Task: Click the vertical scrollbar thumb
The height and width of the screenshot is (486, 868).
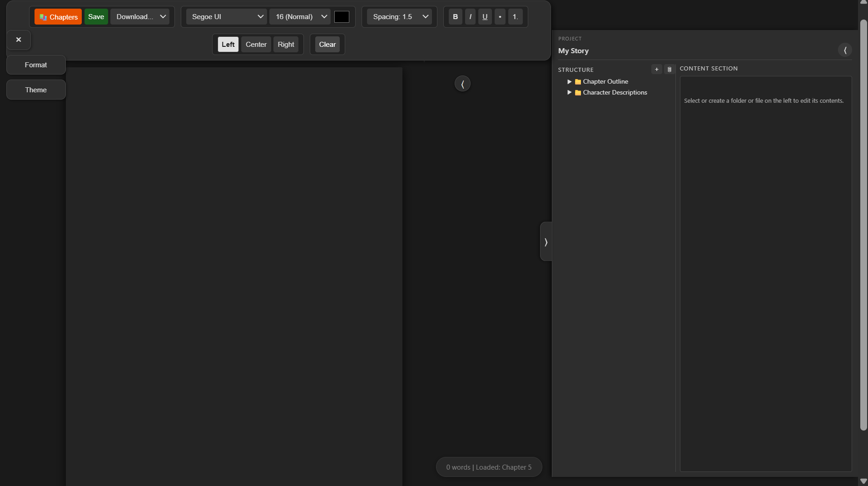Action: [x=863, y=225]
